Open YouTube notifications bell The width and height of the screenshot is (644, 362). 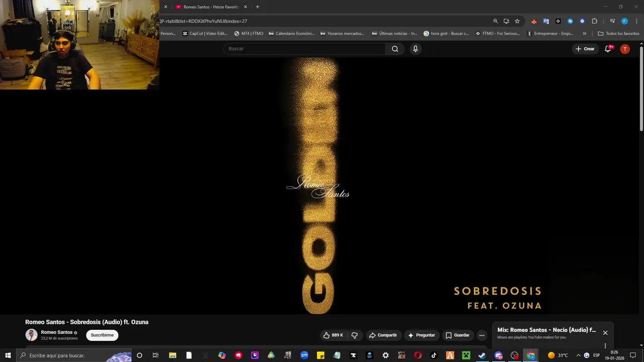pyautogui.click(x=608, y=49)
